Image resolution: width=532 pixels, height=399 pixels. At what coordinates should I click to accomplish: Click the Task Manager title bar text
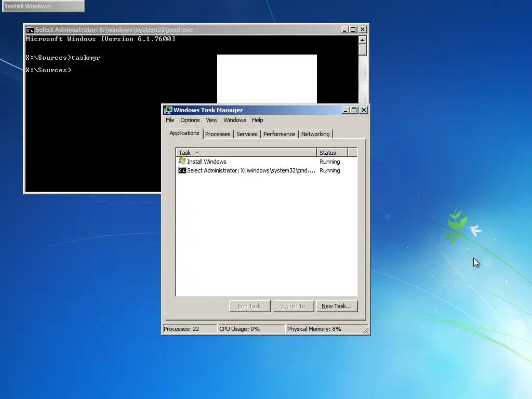pyautogui.click(x=208, y=110)
